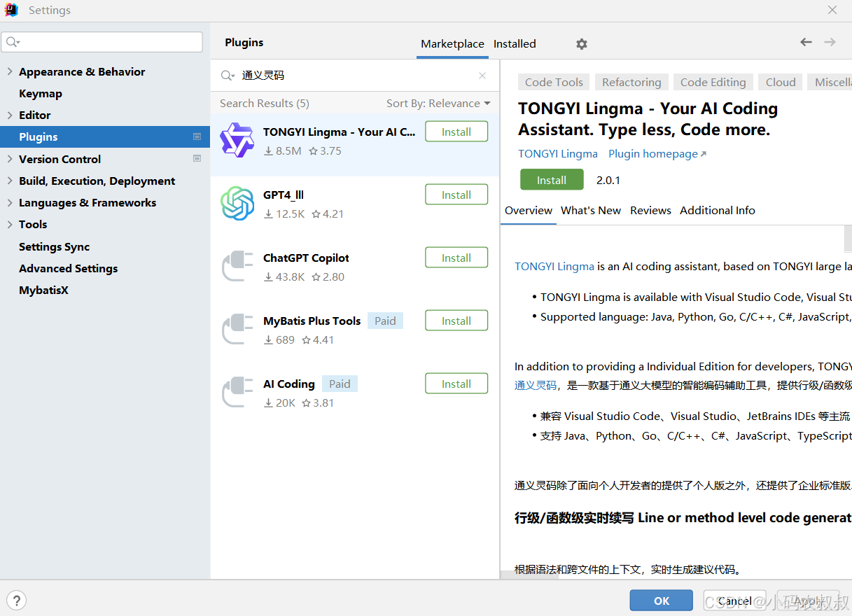Open the Sort By Relevance dropdown

pos(438,103)
